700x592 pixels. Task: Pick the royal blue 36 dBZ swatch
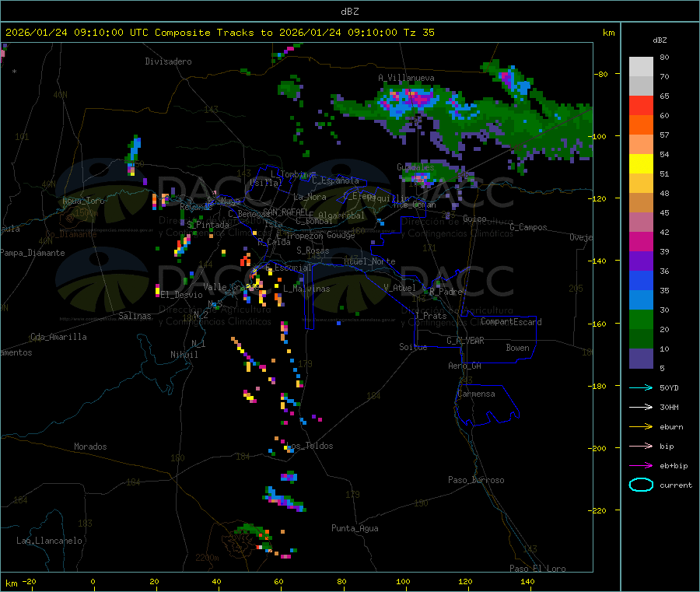point(641,280)
